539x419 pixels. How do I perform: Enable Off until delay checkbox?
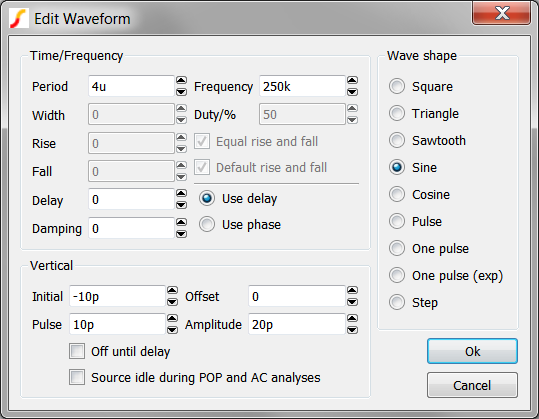click(x=77, y=351)
